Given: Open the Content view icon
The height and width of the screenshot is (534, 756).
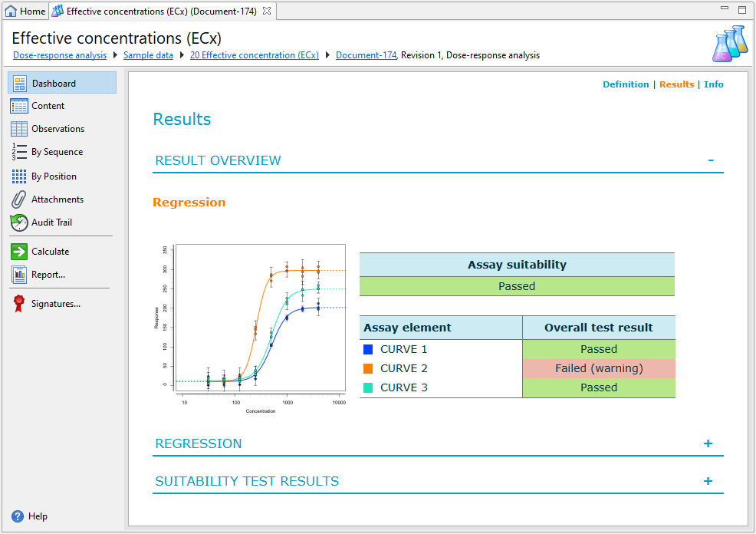Looking at the screenshot, I should [x=20, y=106].
